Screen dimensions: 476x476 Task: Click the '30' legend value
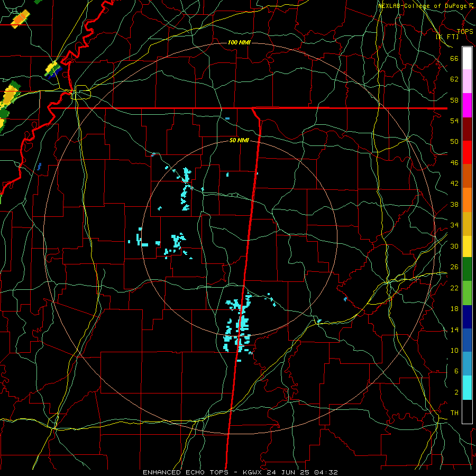click(454, 246)
